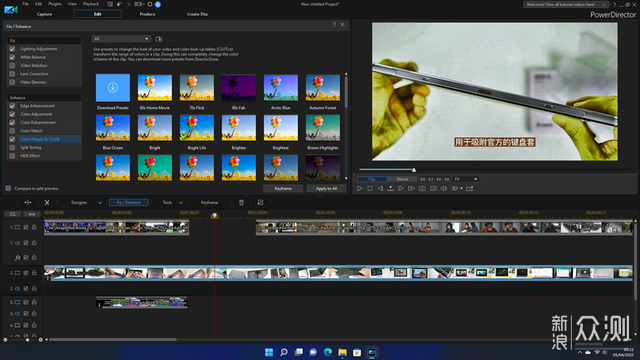Stop playback in the preview
640x360 pixels.
click(x=370, y=189)
